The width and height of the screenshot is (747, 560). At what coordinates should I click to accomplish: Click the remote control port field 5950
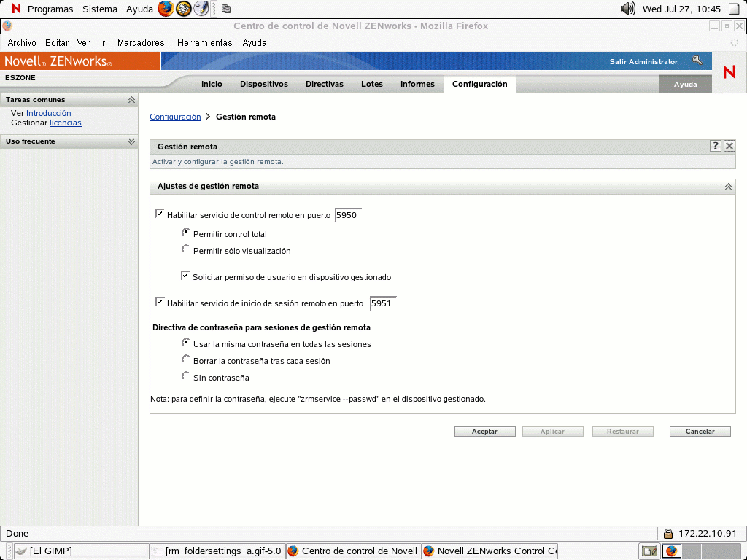pos(347,215)
